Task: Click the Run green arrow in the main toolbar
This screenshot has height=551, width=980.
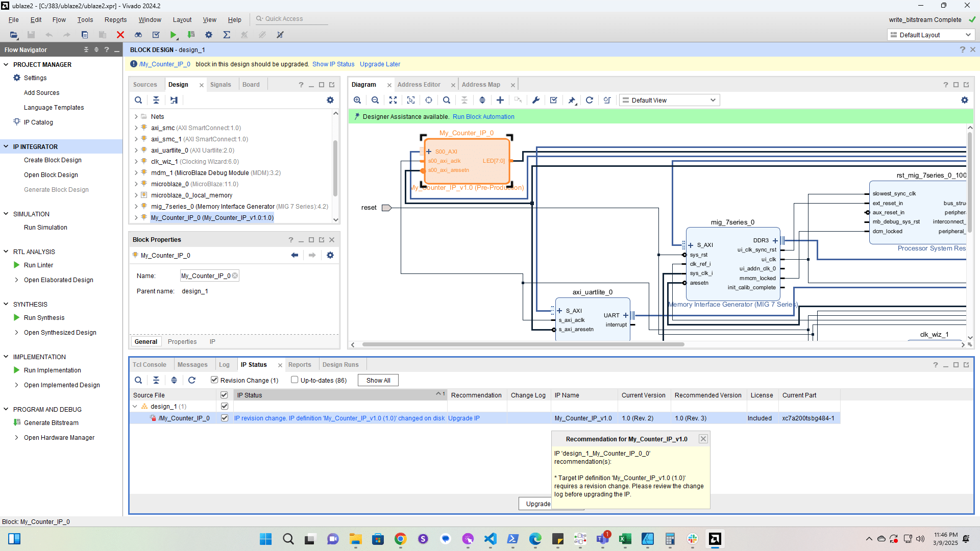Action: (174, 35)
